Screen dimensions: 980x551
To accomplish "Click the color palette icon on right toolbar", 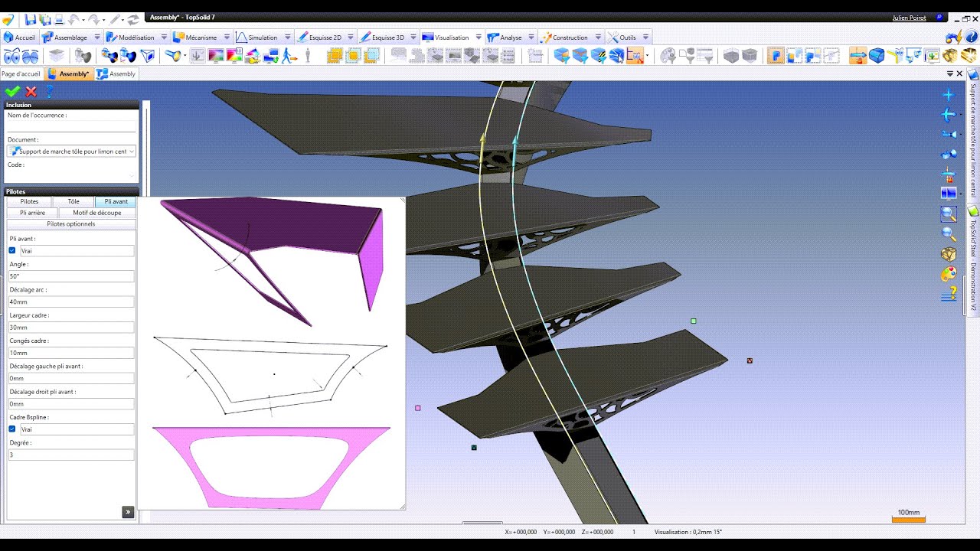I will click(x=948, y=274).
